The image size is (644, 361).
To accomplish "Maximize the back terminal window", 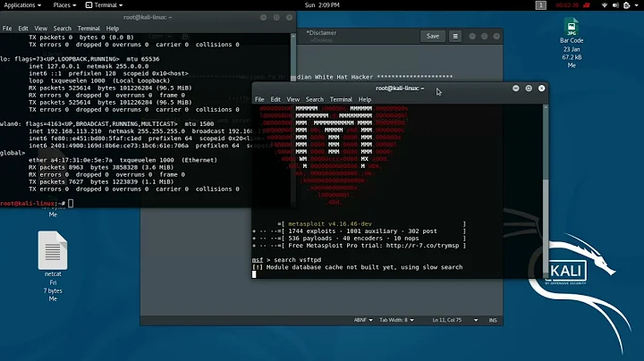I will (276, 17).
